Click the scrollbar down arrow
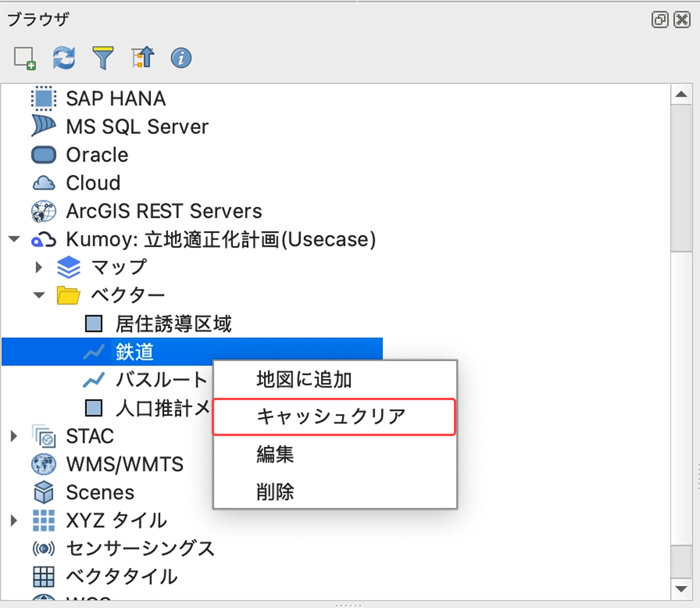Image resolution: width=700 pixels, height=608 pixels. tap(681, 589)
